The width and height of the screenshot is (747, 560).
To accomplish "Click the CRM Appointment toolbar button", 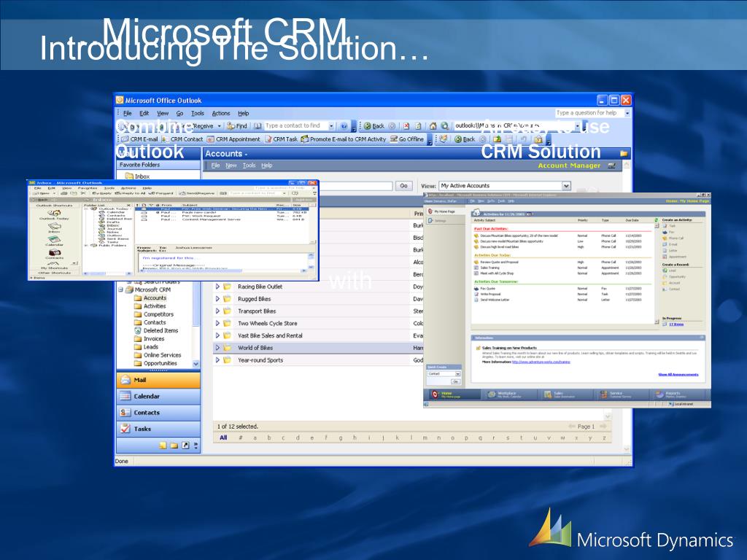I will pos(233,139).
